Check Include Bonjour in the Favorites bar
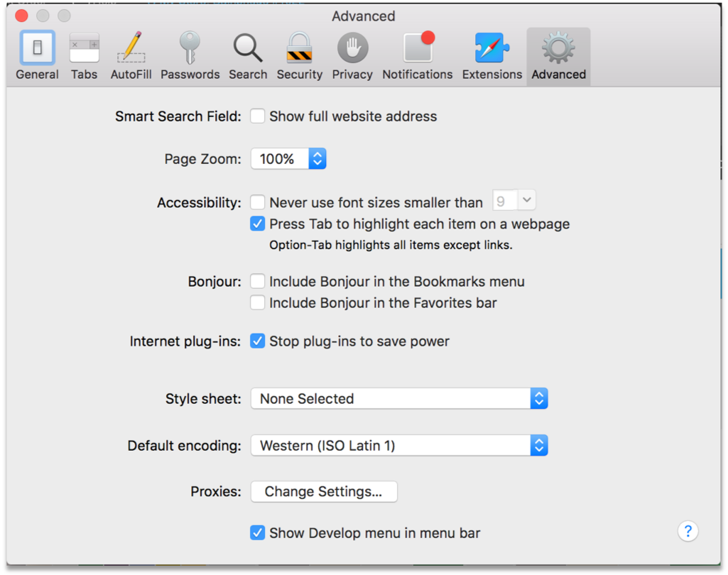 coord(258,302)
